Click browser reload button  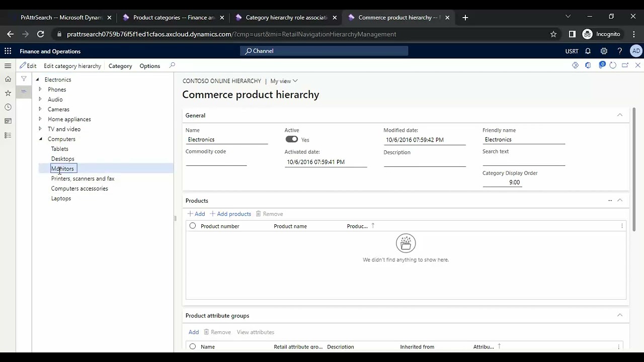40,34
